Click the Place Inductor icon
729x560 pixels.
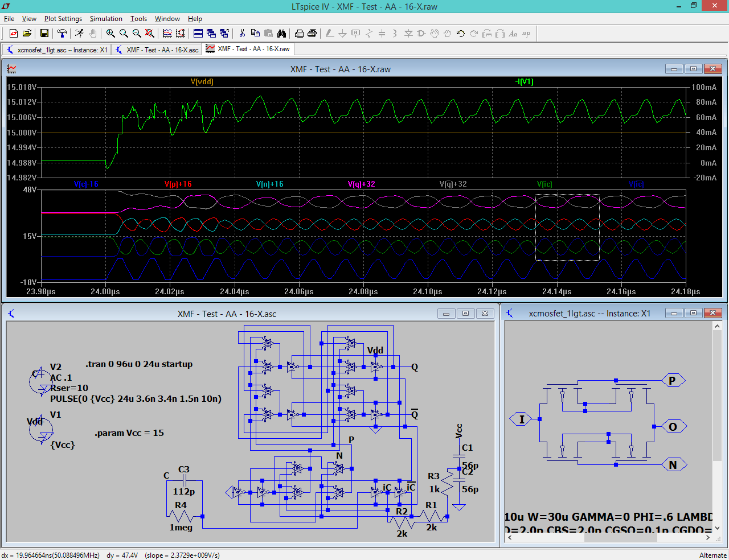click(395, 34)
